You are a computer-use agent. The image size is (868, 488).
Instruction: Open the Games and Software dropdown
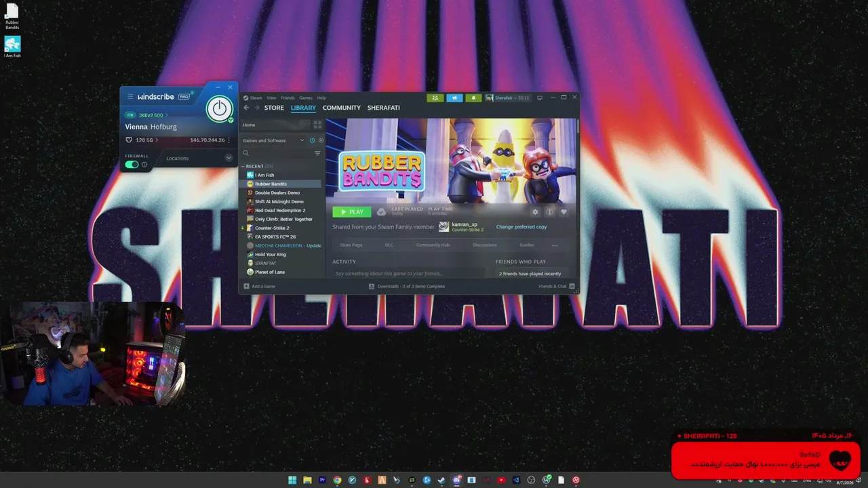pos(273,140)
